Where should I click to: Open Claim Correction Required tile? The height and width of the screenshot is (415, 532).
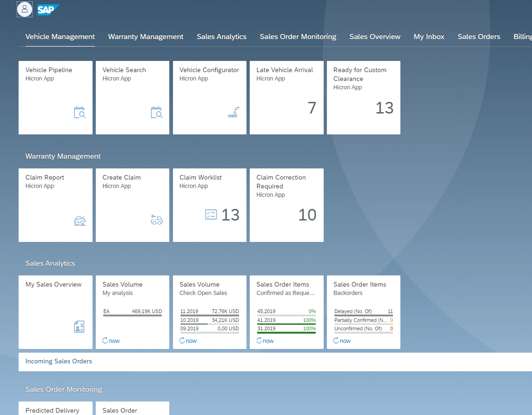point(287,205)
